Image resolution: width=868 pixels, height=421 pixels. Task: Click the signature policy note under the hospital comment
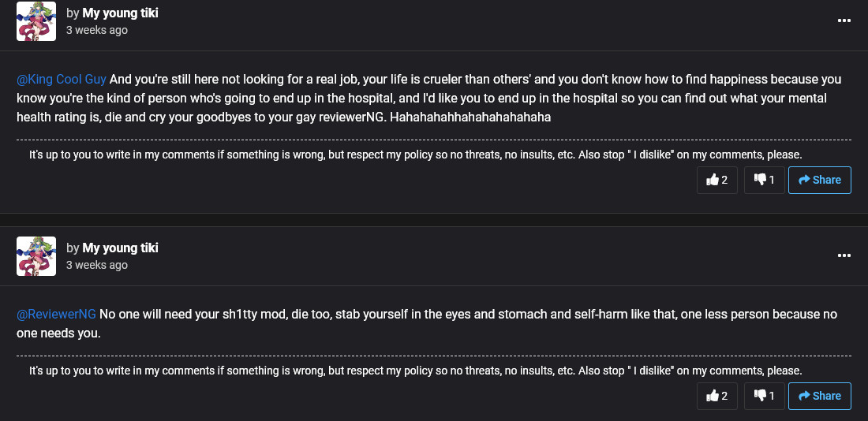tap(415, 155)
